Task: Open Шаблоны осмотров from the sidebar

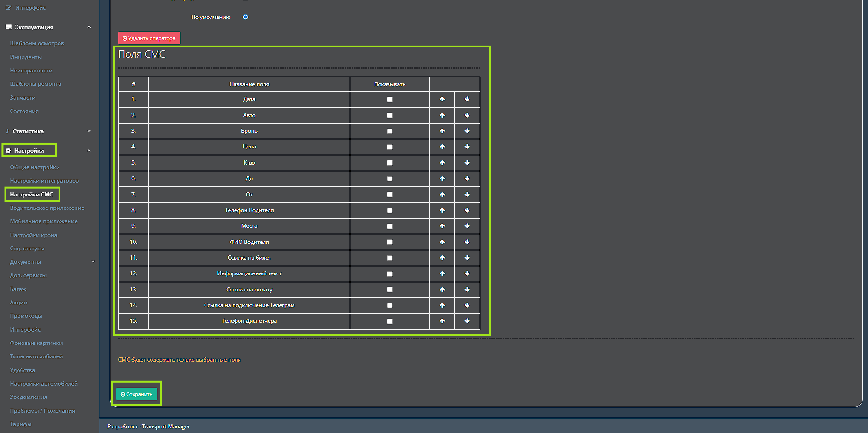Action: pos(37,43)
